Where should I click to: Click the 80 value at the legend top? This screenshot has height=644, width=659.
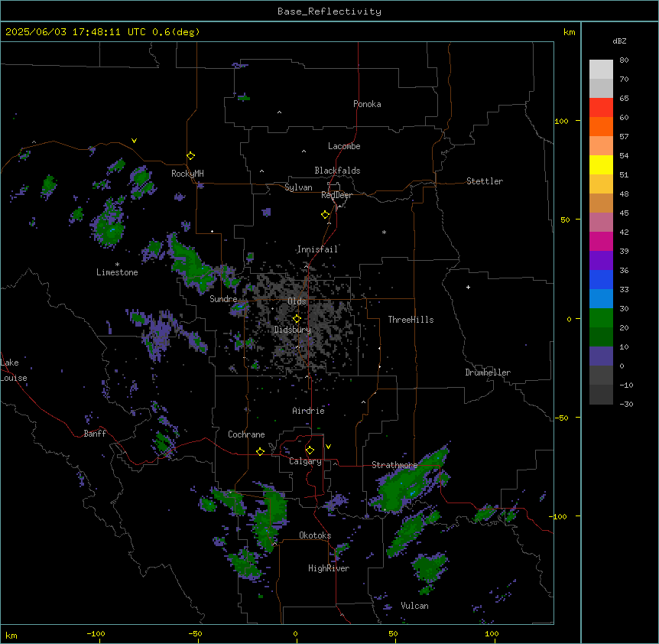(x=624, y=60)
